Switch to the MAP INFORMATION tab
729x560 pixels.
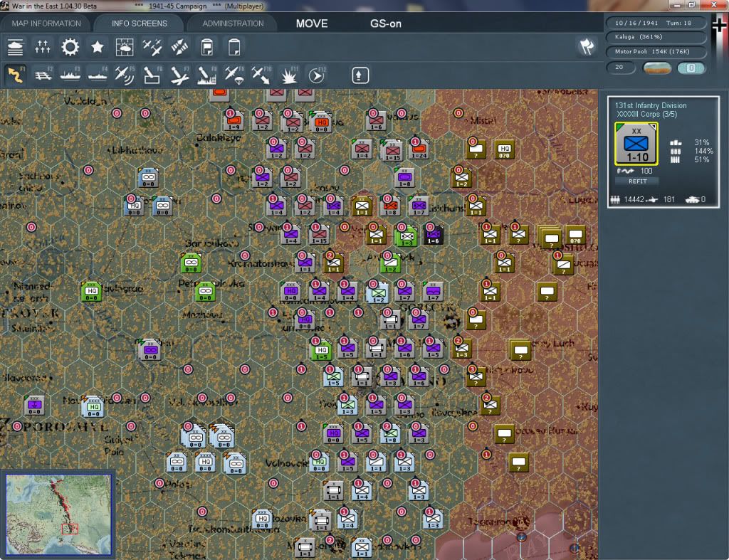click(x=46, y=23)
